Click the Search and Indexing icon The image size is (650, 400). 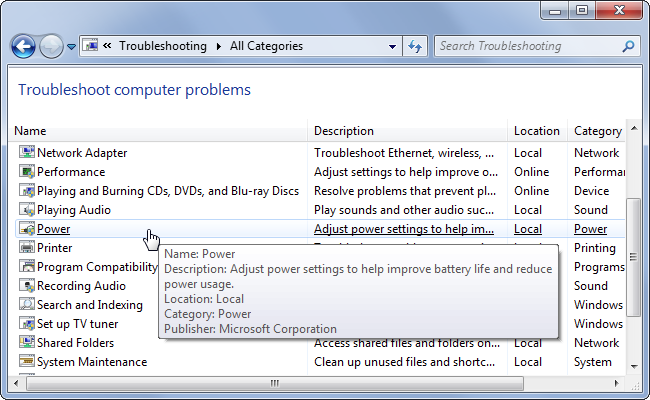(27, 304)
